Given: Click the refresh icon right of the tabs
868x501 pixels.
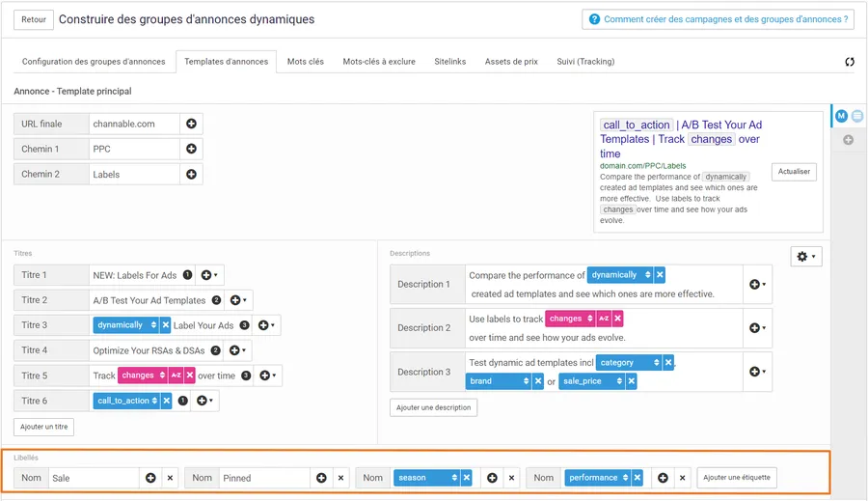Looking at the screenshot, I should tap(850, 62).
